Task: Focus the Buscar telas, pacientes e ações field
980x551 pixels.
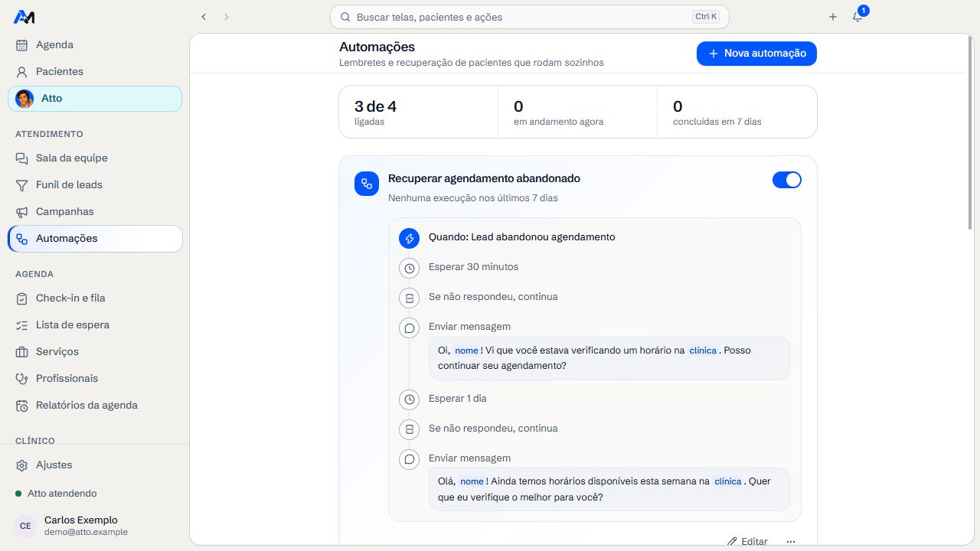Action: pyautogui.click(x=530, y=17)
